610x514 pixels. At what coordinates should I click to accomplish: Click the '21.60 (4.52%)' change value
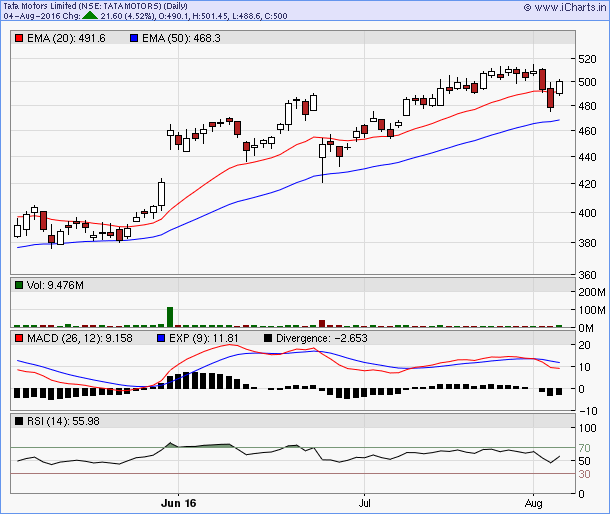point(128,16)
